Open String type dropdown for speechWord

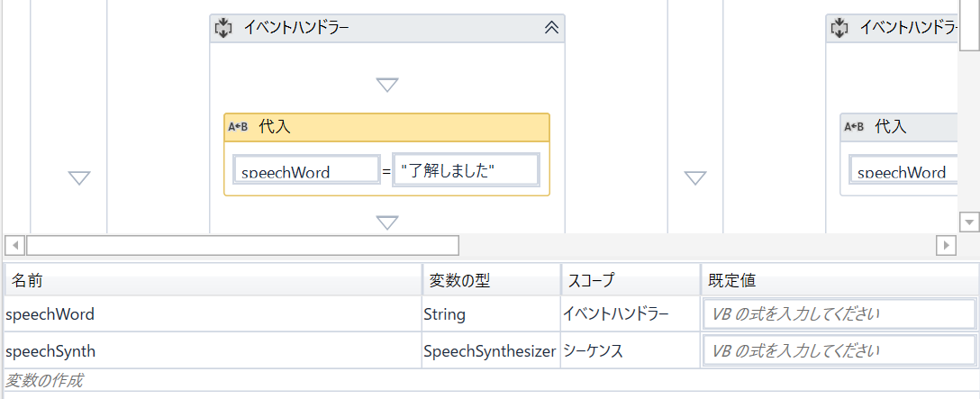(x=491, y=314)
